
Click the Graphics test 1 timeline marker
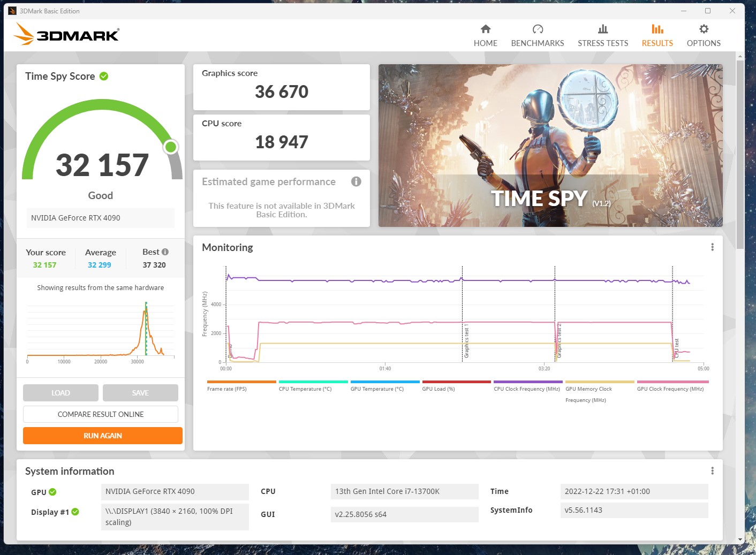coord(466,340)
